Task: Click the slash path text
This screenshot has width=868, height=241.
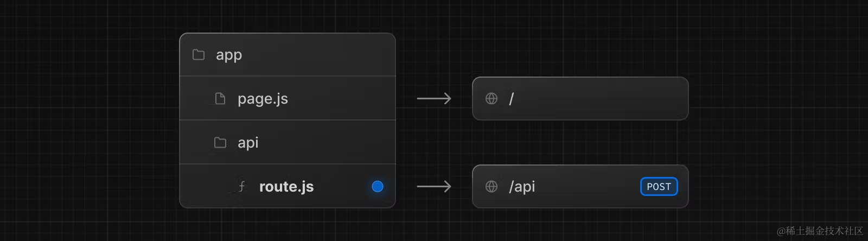Action: (511, 99)
